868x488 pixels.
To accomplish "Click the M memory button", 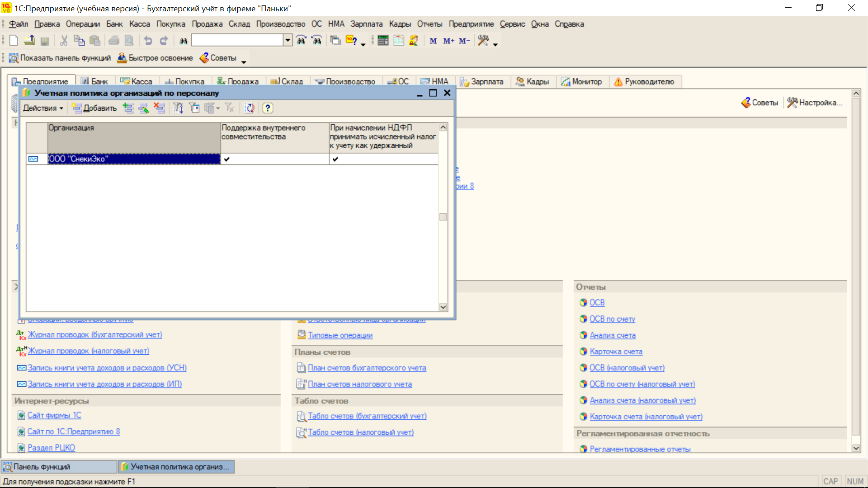I will [433, 41].
